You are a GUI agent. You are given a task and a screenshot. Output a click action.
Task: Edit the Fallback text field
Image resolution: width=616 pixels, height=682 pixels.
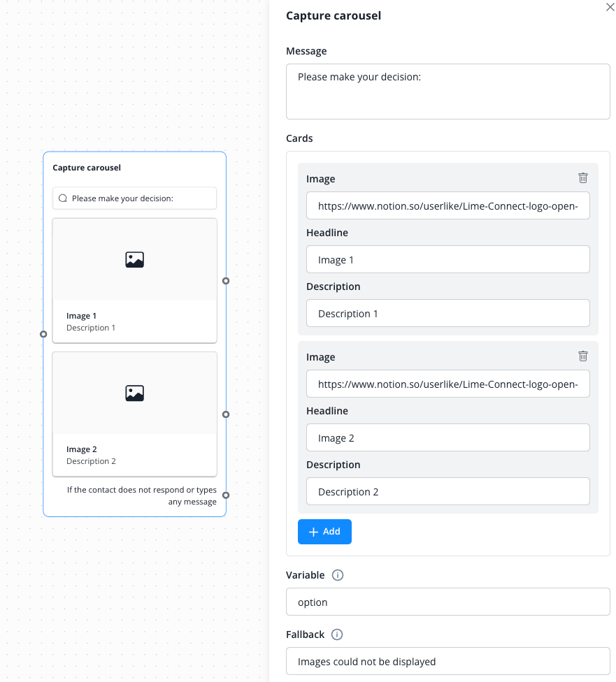tap(447, 661)
